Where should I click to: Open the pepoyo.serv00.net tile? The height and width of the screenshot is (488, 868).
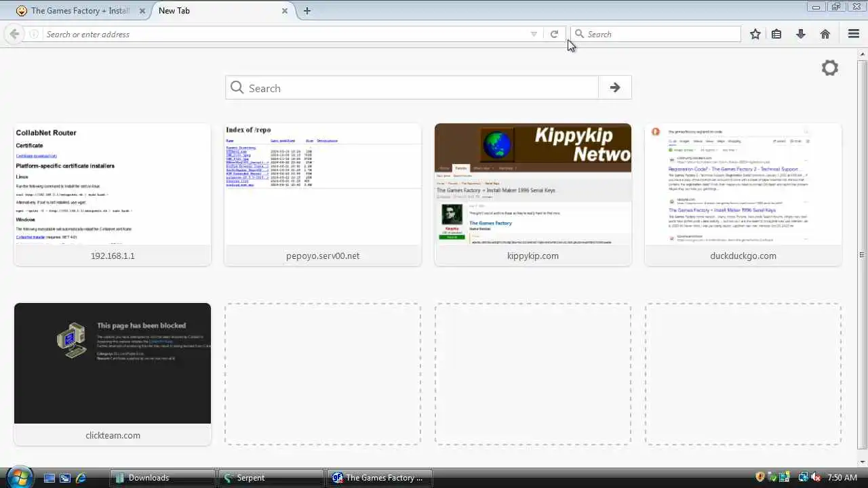323,195
